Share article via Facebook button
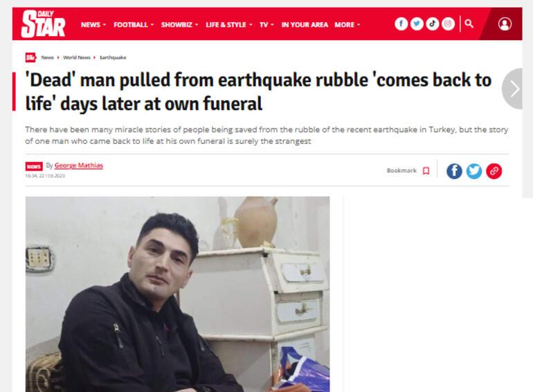The height and width of the screenshot is (392, 533). 454,171
